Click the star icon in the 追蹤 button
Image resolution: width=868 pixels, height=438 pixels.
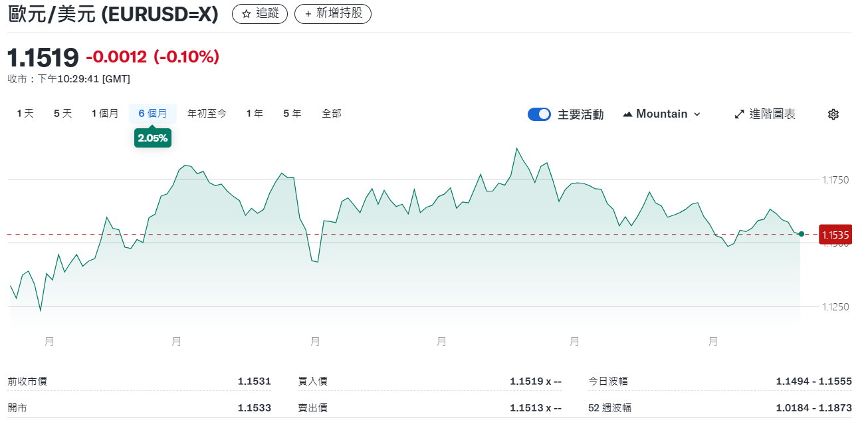pyautogui.click(x=247, y=14)
